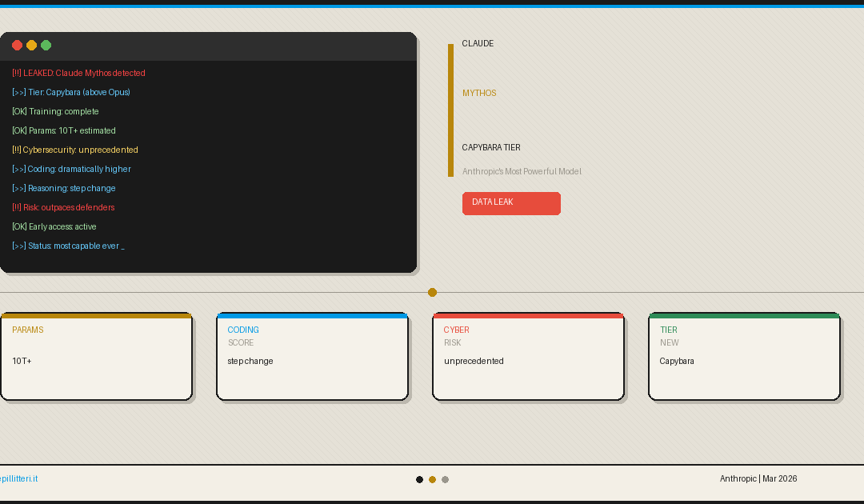Click 'Coding: dramatically higher' terminal line

72,169
